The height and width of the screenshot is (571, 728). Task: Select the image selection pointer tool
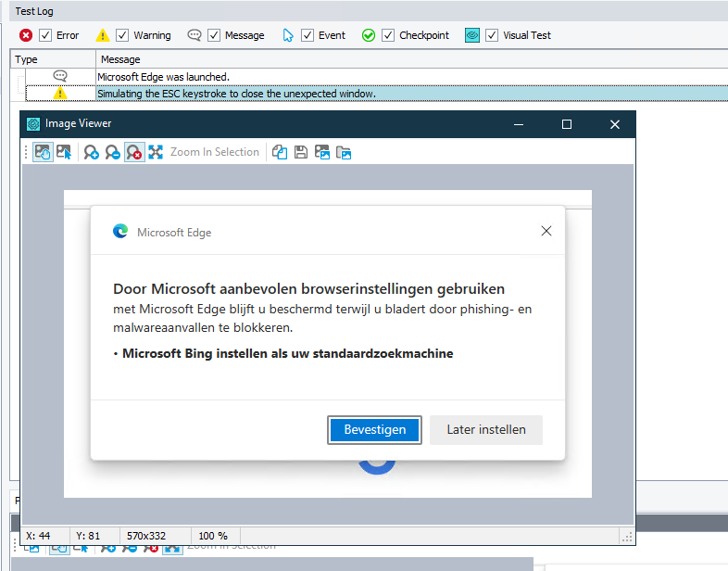[x=64, y=152]
